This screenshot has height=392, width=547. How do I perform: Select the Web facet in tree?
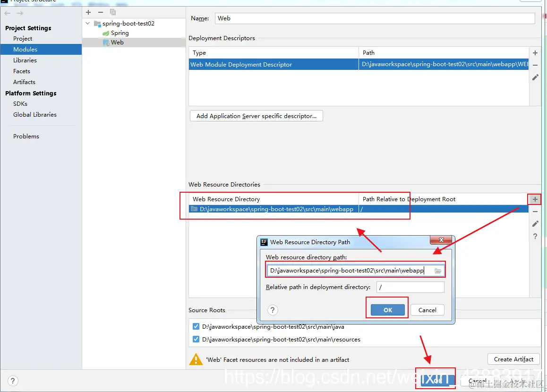point(117,43)
